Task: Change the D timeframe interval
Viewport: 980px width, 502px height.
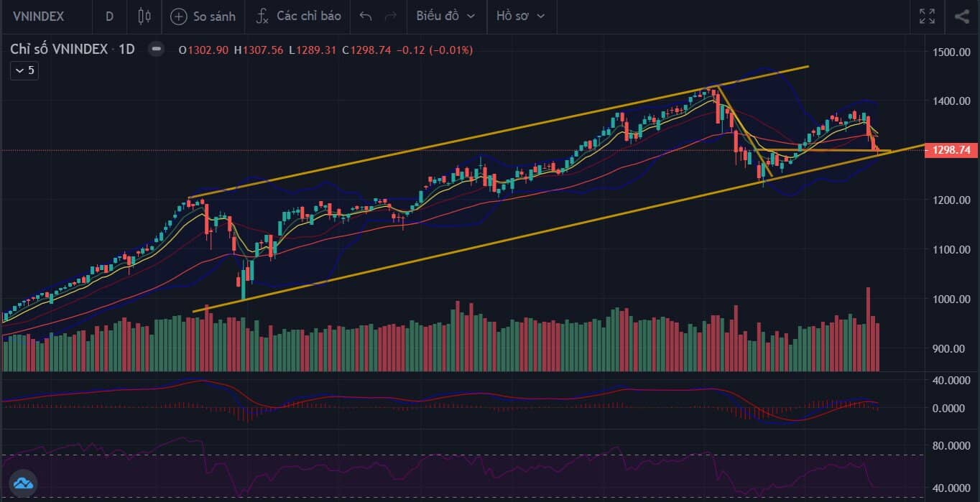Action: click(x=109, y=16)
